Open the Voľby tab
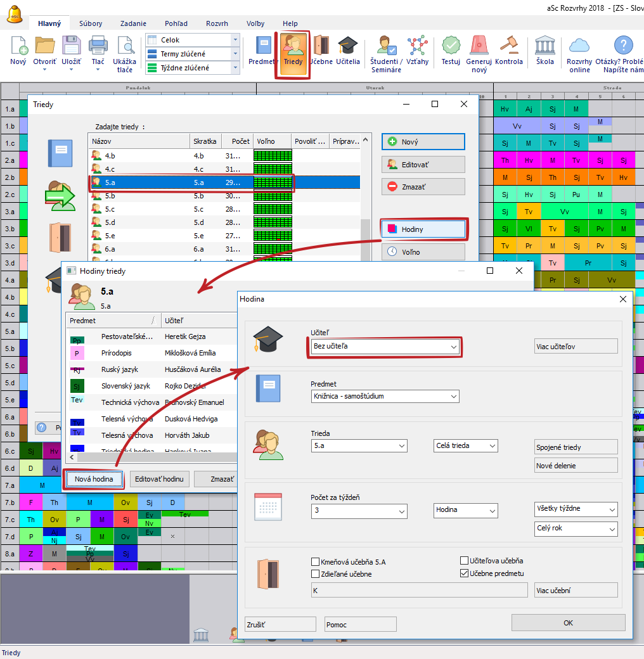The width and height of the screenshot is (644, 659). (x=255, y=23)
